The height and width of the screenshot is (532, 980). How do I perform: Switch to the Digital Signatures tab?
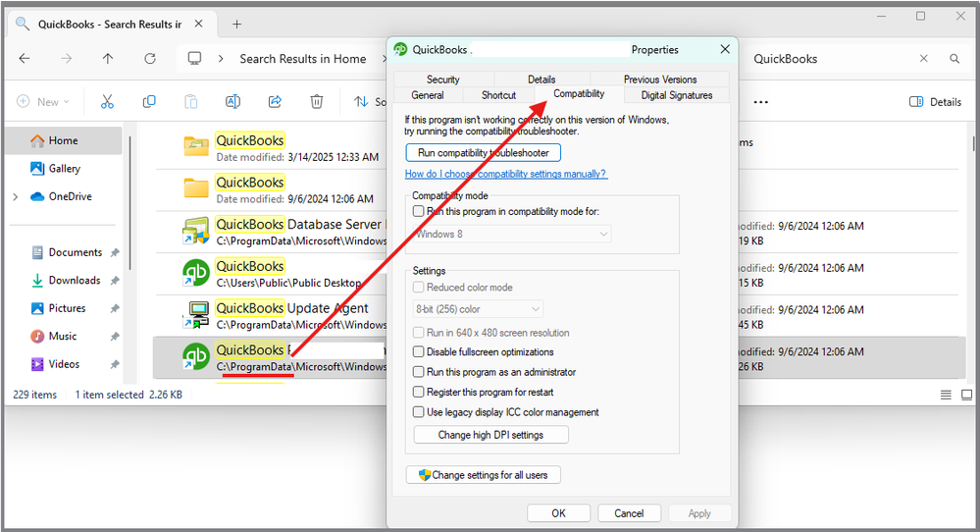click(x=677, y=95)
